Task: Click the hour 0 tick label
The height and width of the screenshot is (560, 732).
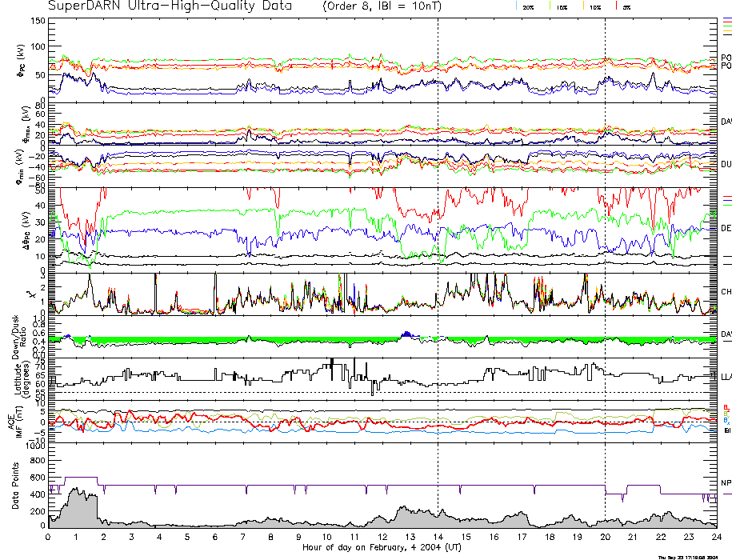Action: (x=49, y=538)
